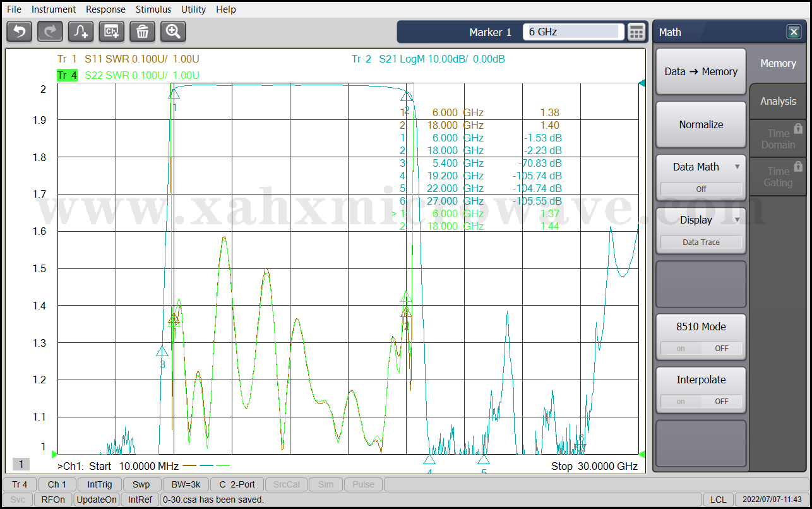
Task: Open the Response menu
Action: click(x=105, y=9)
